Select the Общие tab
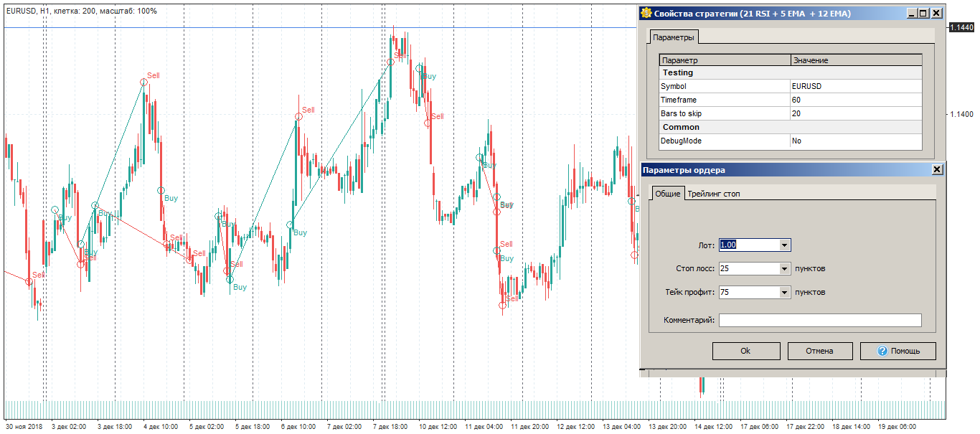Screen dimensions: 980x434 668,194
